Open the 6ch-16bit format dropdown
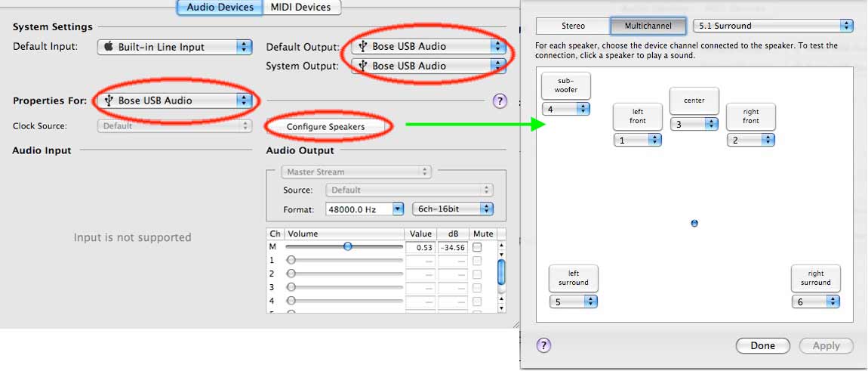 click(453, 209)
